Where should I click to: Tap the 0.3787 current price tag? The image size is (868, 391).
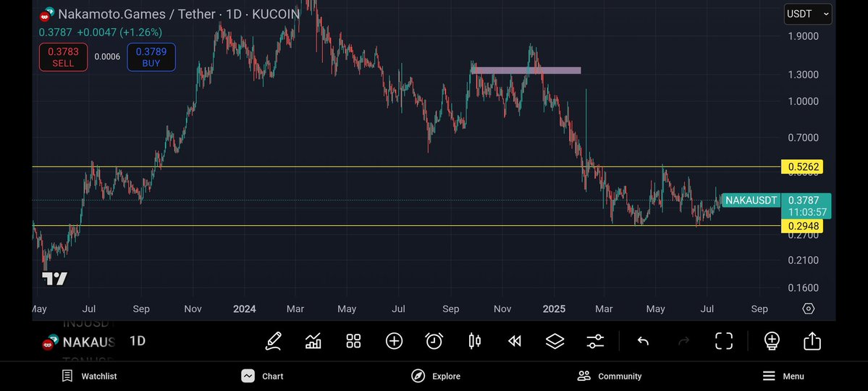(x=806, y=206)
